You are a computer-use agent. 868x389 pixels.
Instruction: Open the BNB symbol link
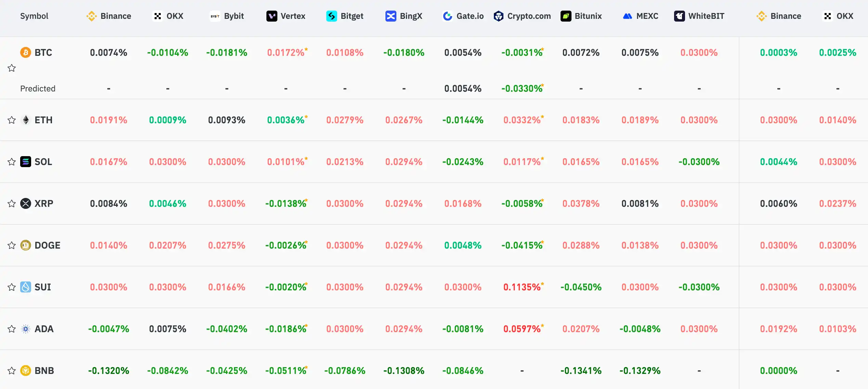(x=44, y=371)
